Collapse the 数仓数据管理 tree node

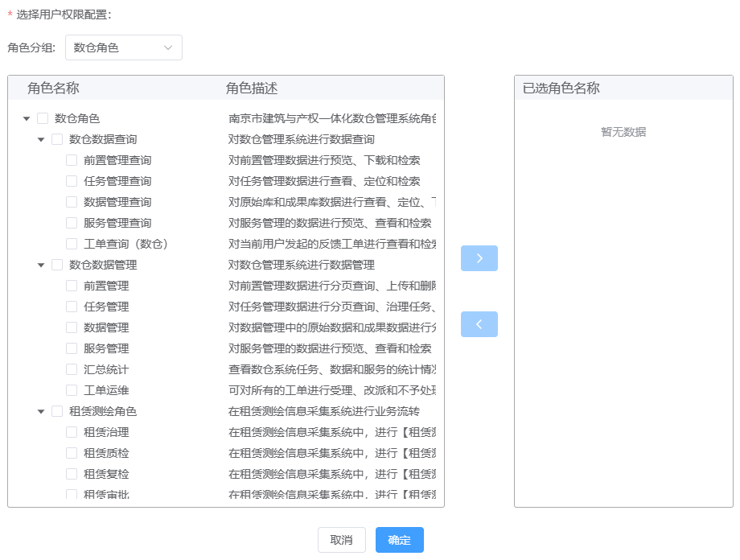[40, 264]
